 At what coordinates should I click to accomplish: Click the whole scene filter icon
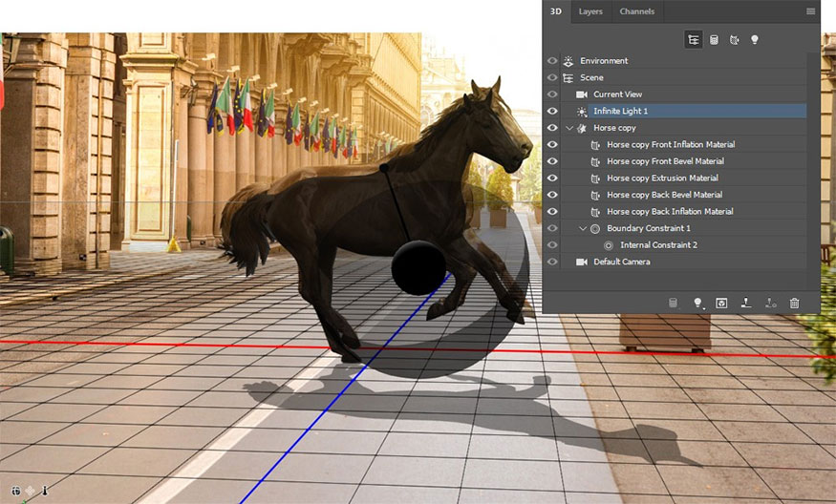693,39
